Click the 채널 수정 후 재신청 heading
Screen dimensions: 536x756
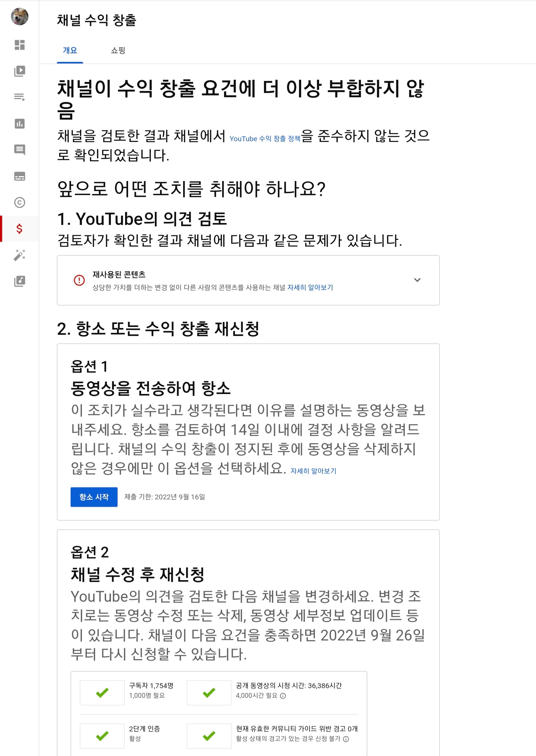(x=137, y=574)
